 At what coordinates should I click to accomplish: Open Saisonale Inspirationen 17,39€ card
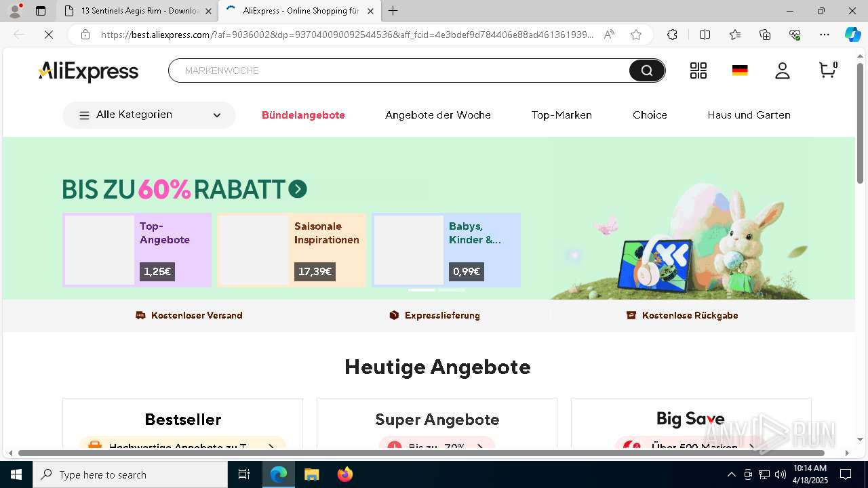coord(292,250)
